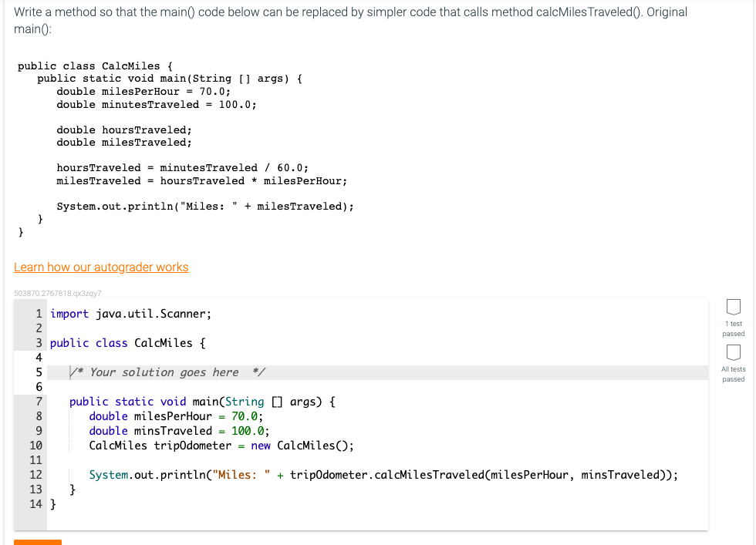This screenshot has width=756, height=545.
Task: Click line number 5 in the gutter
Action: coord(39,372)
